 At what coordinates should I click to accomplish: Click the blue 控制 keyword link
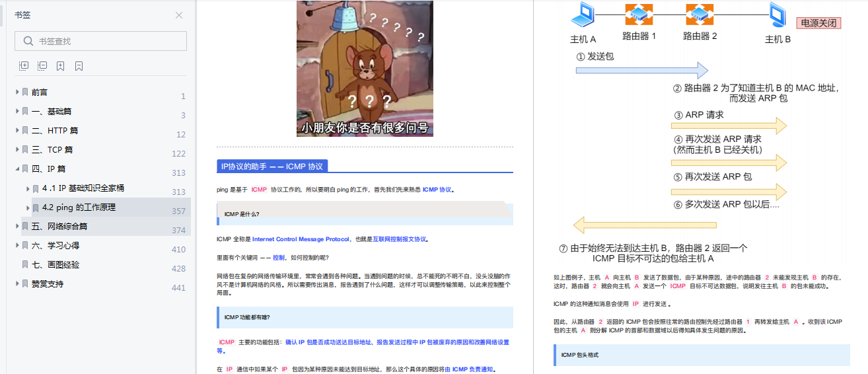279,258
